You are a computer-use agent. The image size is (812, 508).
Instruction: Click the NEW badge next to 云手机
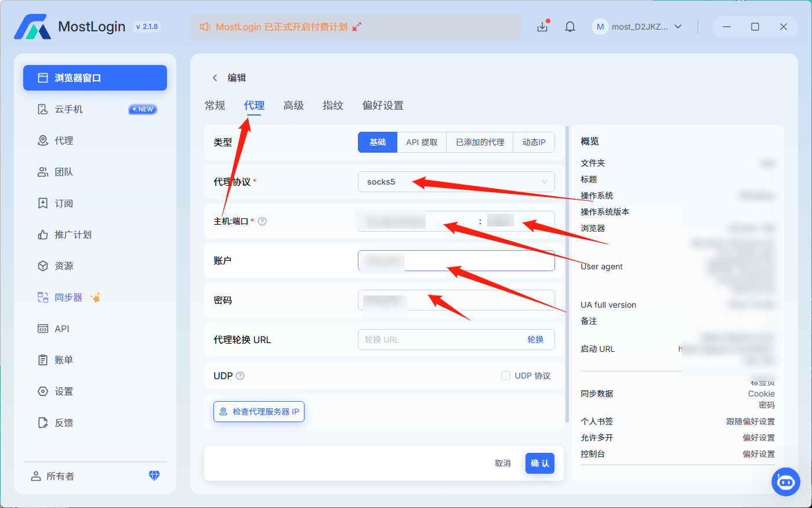point(143,109)
